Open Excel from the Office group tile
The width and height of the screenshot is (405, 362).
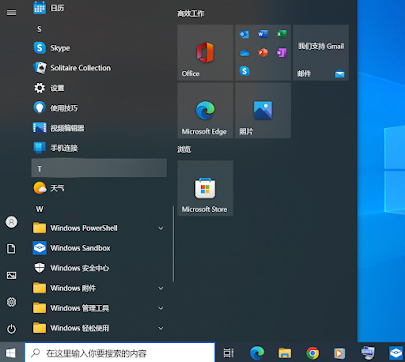[282, 34]
